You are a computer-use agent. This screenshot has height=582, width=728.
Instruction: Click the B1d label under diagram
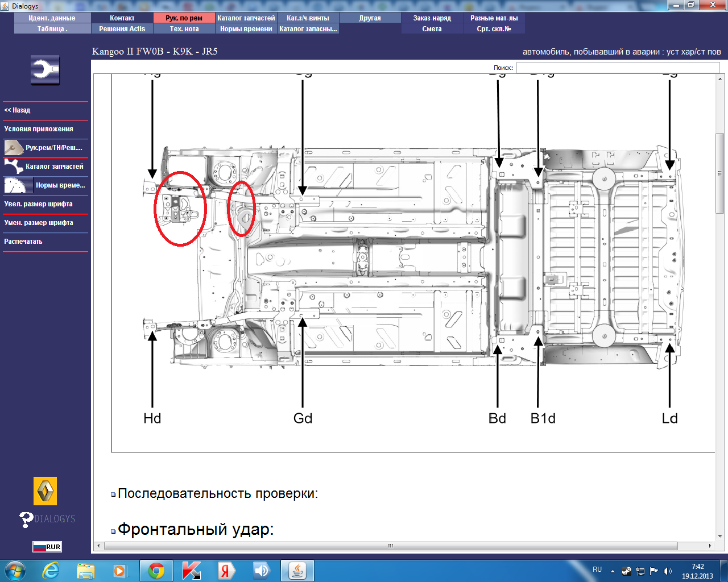coord(543,418)
